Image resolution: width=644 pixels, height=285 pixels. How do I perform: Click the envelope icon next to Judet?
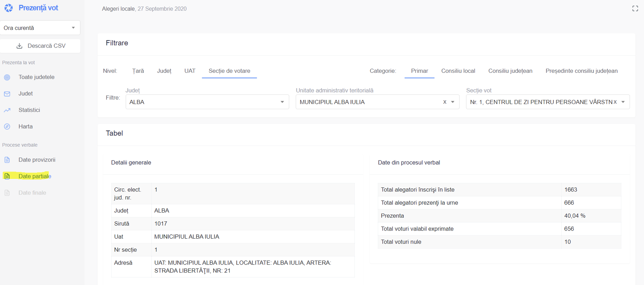point(7,94)
